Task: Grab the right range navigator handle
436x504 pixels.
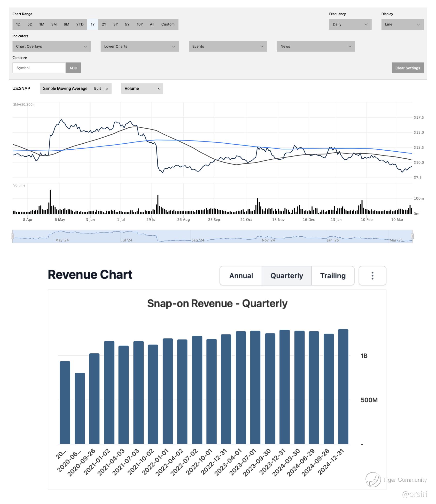Action: pyautogui.click(x=412, y=236)
